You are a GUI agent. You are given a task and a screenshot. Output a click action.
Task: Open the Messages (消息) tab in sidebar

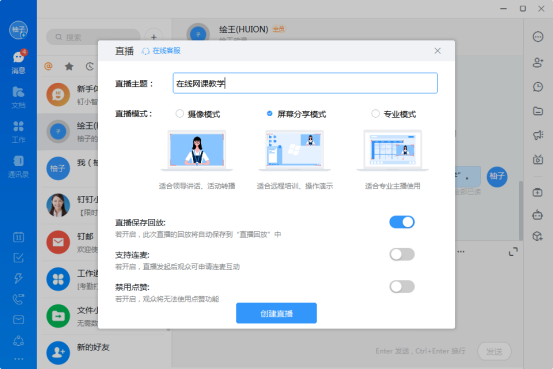point(18,62)
